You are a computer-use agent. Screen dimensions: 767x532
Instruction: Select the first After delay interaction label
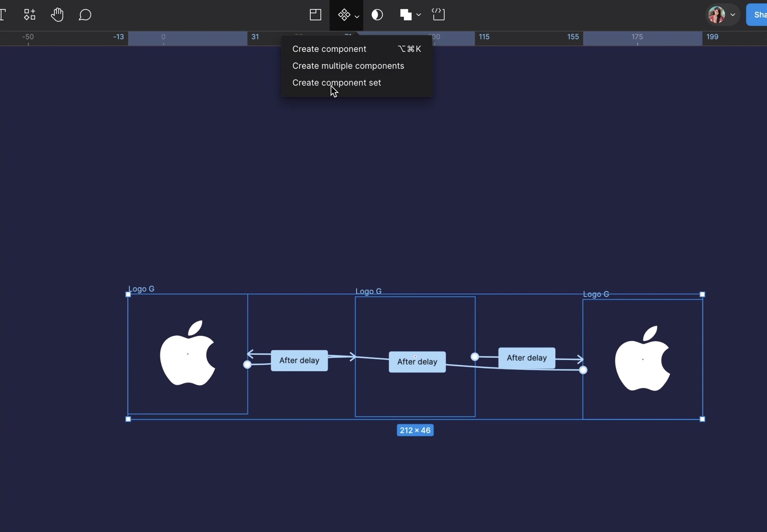point(299,360)
